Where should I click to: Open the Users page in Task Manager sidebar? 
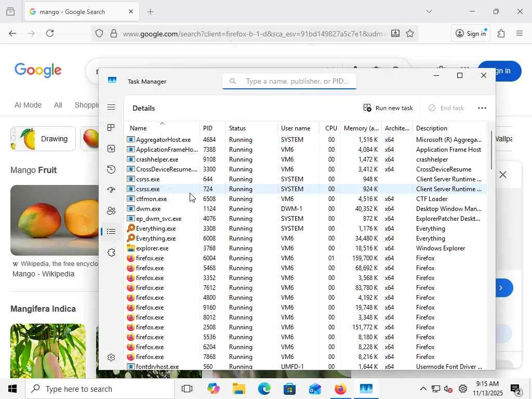pos(111,211)
